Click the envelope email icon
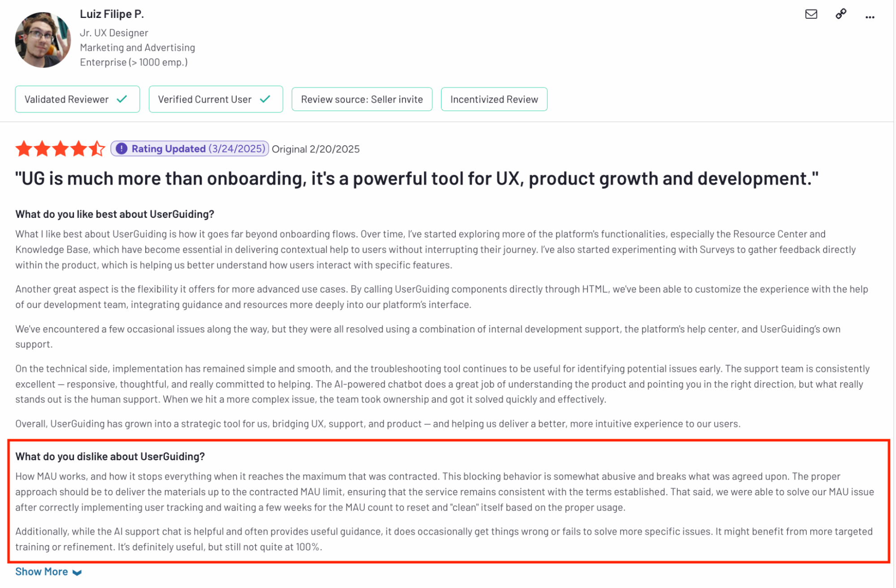Image resolution: width=896 pixels, height=588 pixels. click(x=811, y=14)
